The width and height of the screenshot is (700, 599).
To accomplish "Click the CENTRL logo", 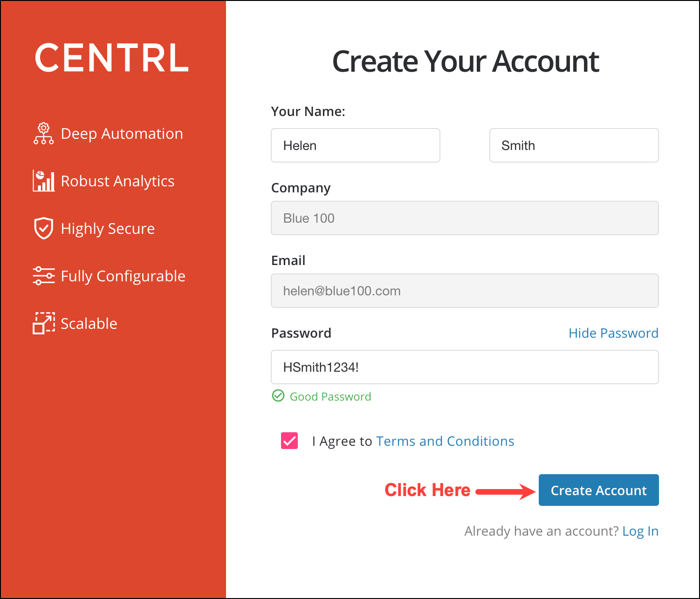I will pyautogui.click(x=112, y=58).
